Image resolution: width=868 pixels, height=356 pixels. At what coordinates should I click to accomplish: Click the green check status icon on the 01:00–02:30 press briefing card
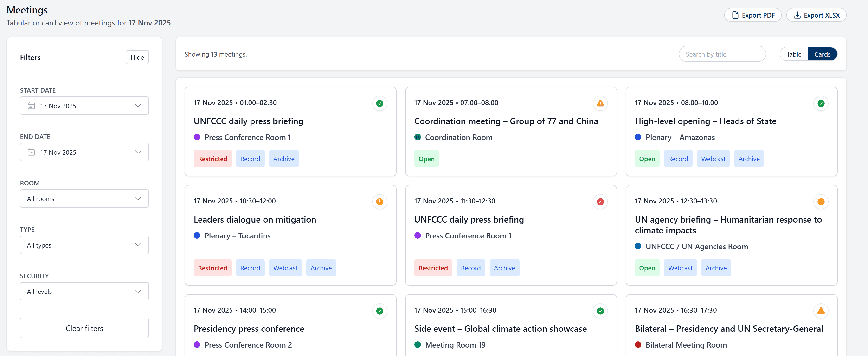tap(379, 103)
